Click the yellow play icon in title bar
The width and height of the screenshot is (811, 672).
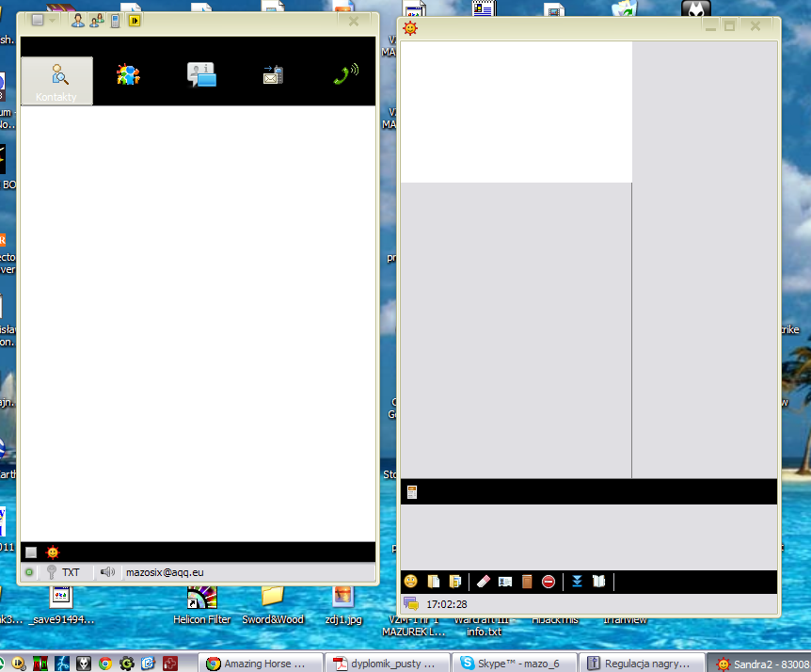(x=135, y=20)
